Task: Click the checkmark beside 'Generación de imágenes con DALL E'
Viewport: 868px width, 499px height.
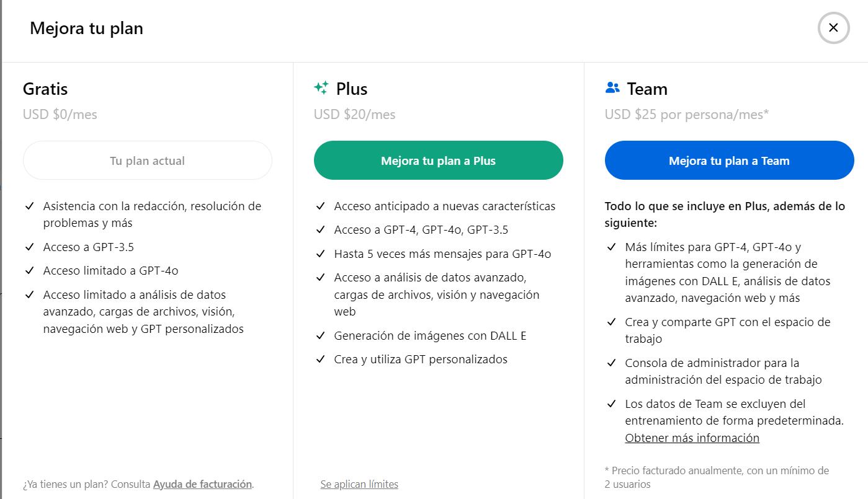Action: pos(320,335)
